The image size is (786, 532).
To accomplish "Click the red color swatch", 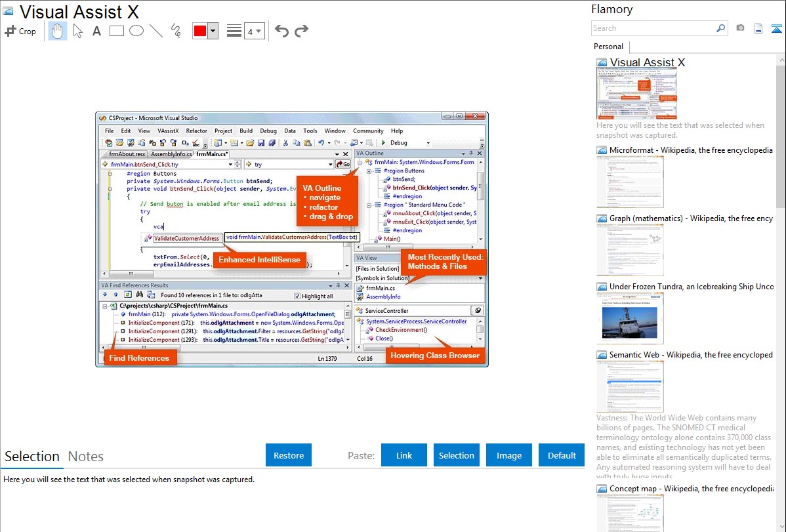I will click(x=200, y=31).
